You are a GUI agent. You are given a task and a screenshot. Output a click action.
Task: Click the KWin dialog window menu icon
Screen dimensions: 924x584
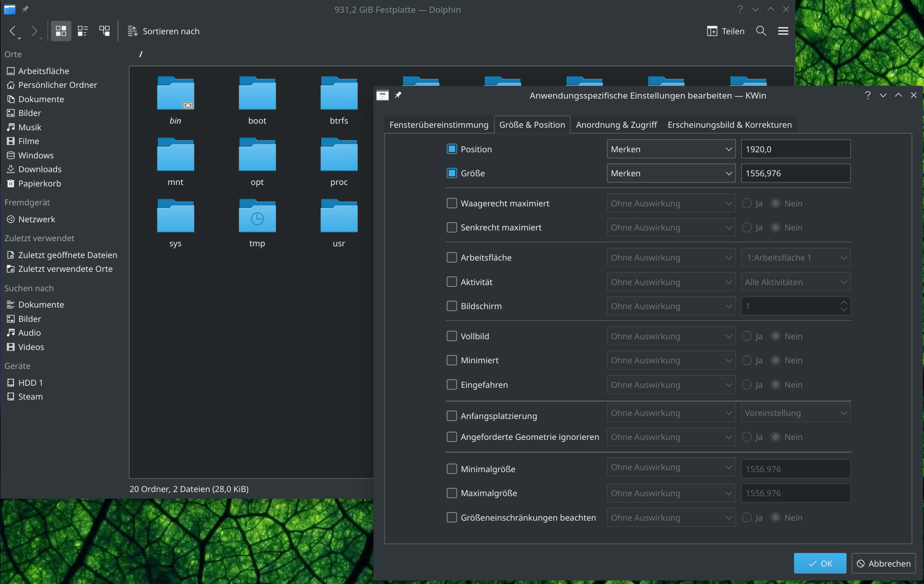pyautogui.click(x=383, y=95)
